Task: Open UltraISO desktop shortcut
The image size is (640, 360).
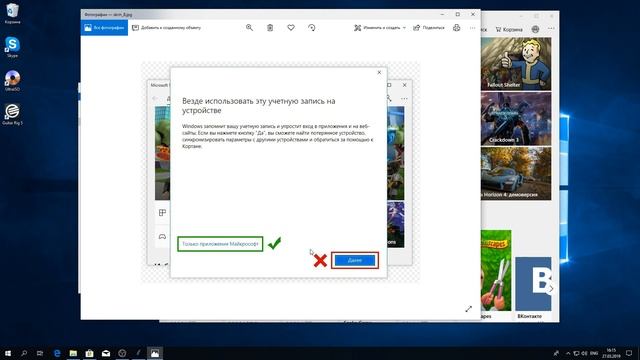Action: (x=12, y=80)
